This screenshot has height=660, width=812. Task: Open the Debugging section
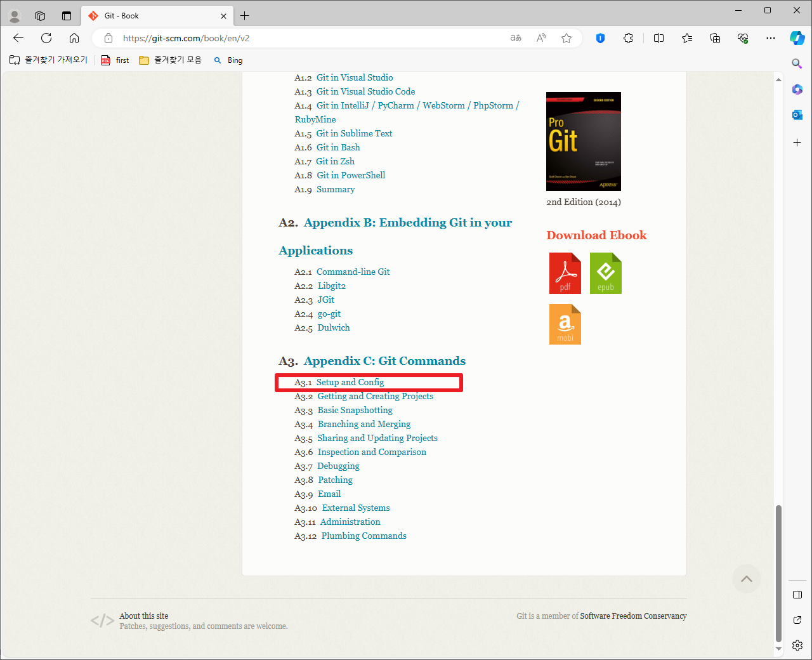coord(338,466)
